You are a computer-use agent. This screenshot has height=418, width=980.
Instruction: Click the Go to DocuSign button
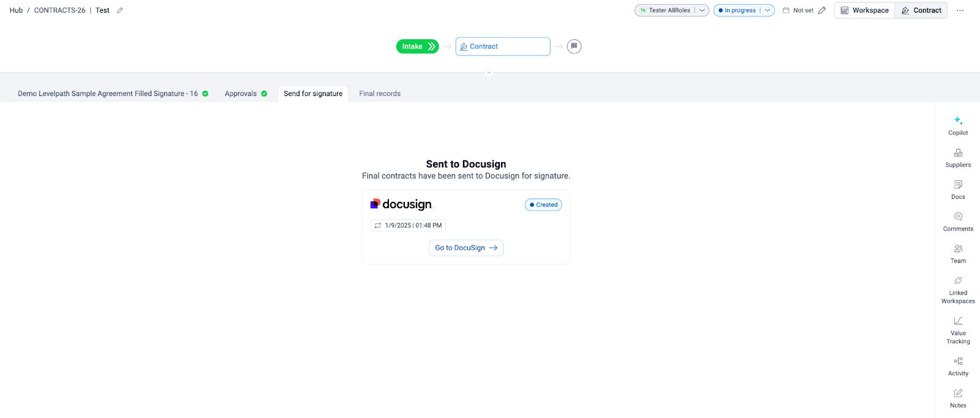[x=466, y=248]
